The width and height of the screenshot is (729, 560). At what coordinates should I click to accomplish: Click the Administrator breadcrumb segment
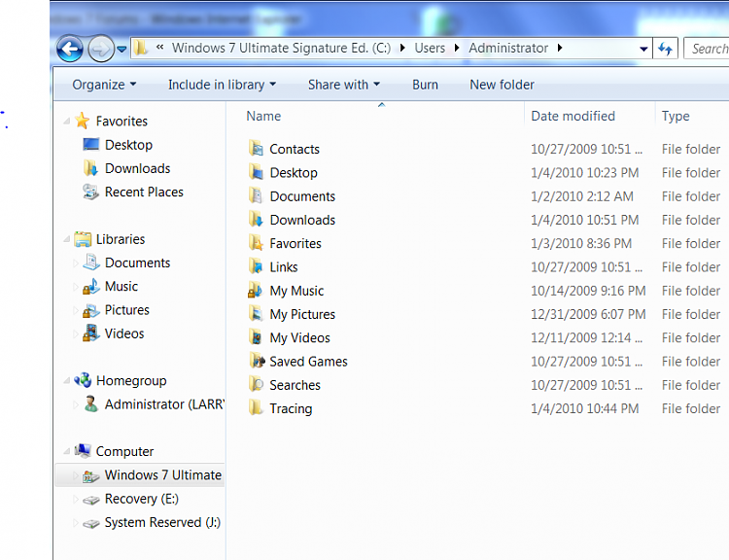click(508, 48)
